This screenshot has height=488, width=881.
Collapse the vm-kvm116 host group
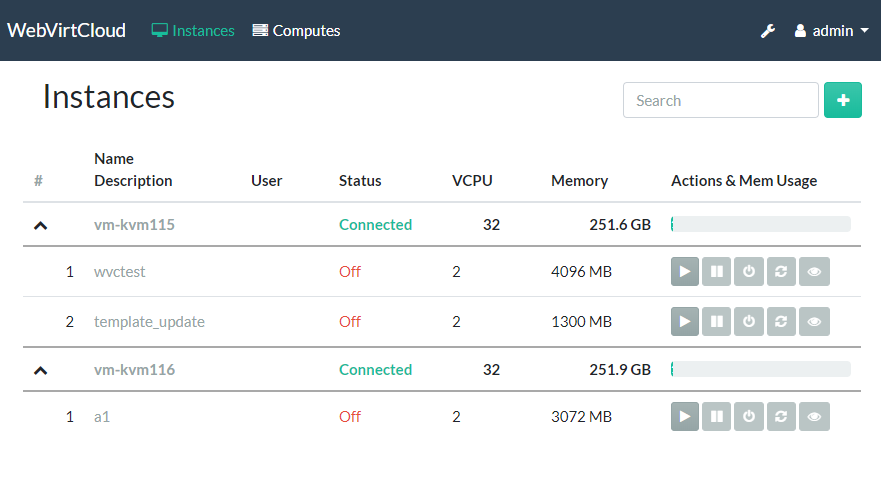click(40, 370)
